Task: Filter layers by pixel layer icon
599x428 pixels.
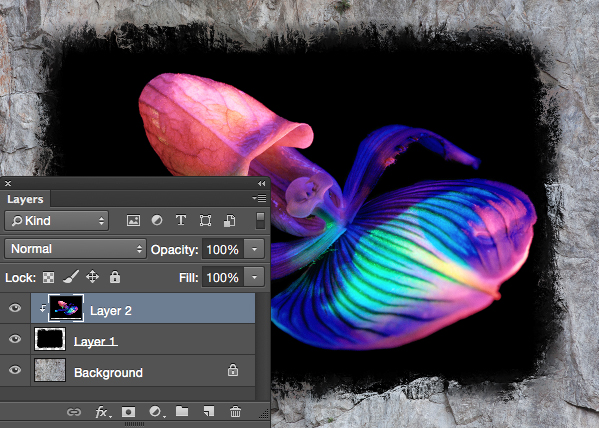Action: click(133, 220)
